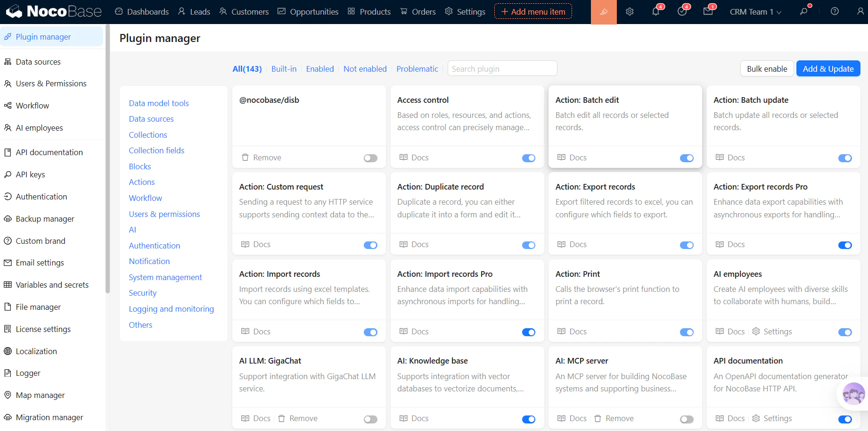This screenshot has width=868, height=431.
Task: Open the notifications bell icon
Action: click(x=655, y=12)
